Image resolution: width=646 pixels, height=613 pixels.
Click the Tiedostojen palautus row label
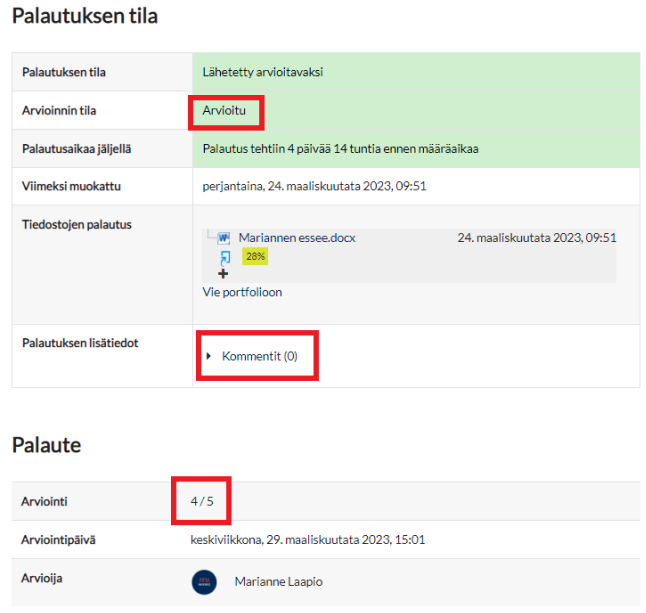click(x=77, y=224)
